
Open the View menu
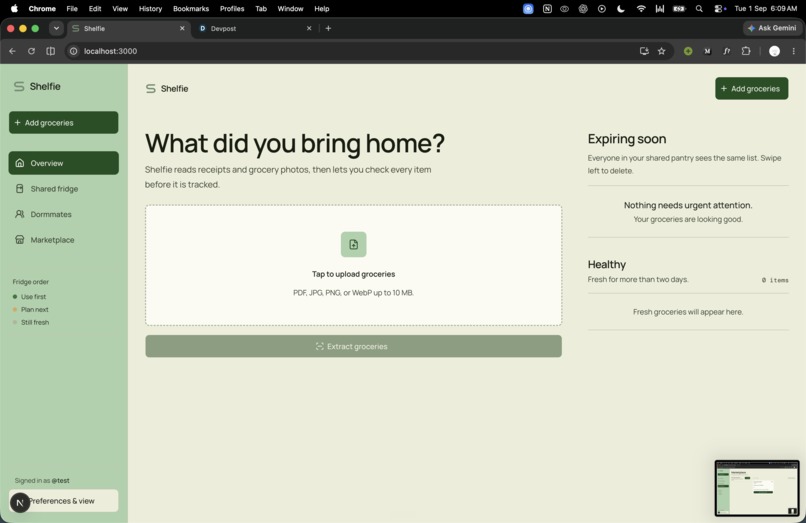click(120, 8)
